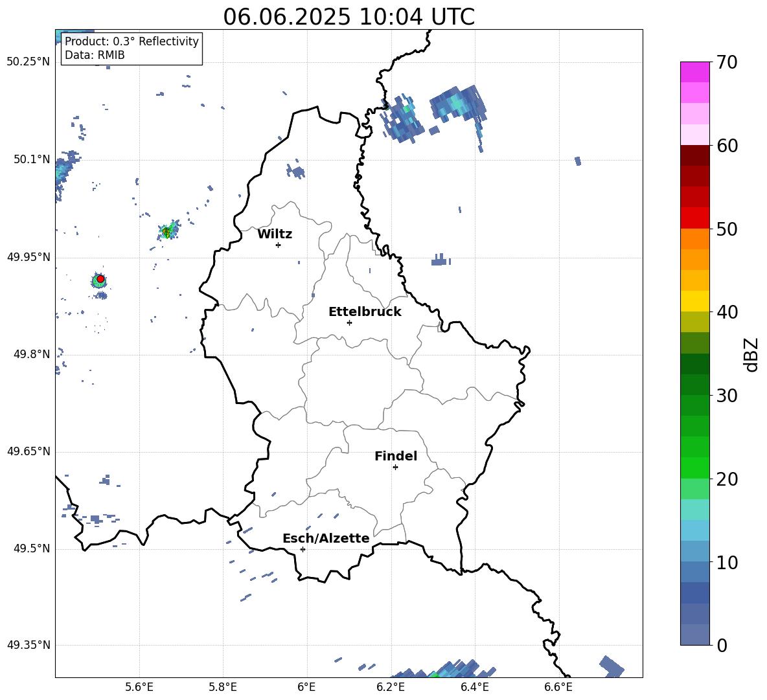Select the Ettelbruck station label

[365, 312]
